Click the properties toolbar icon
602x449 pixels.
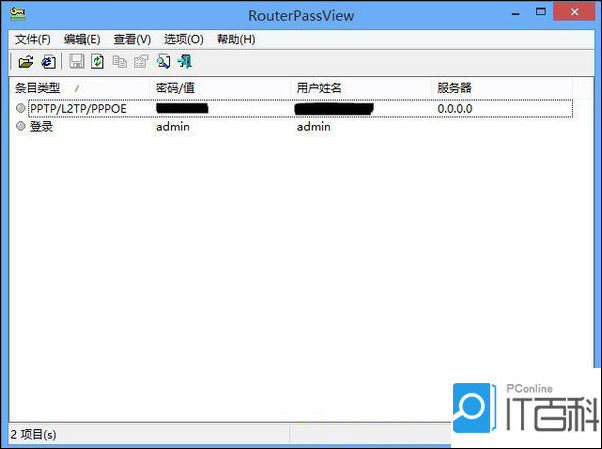click(141, 61)
